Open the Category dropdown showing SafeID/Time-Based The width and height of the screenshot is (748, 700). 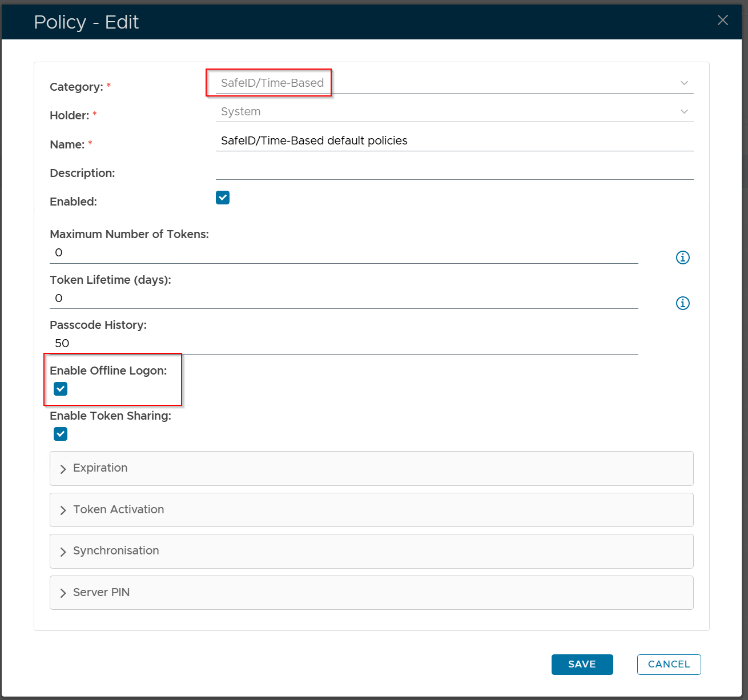click(x=445, y=83)
